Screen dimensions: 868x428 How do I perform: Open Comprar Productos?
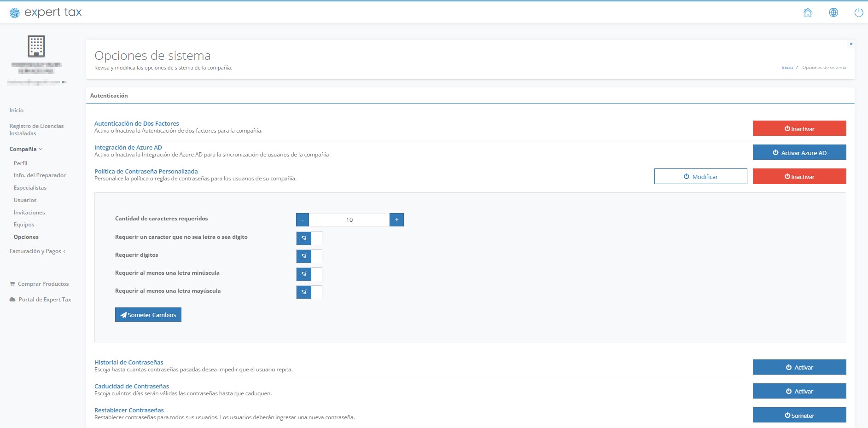tap(39, 284)
